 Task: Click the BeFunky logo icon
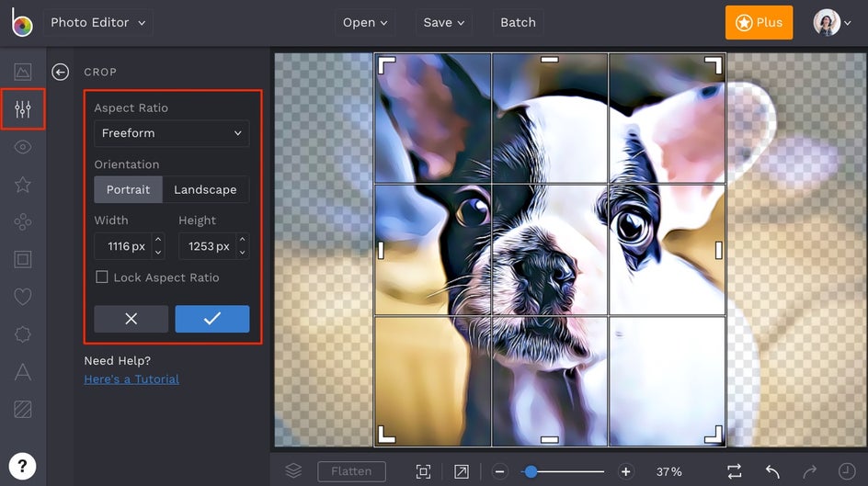click(x=21, y=22)
